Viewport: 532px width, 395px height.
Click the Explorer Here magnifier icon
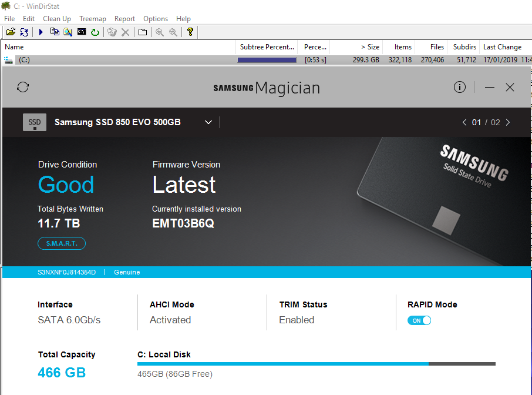pyautogui.click(x=68, y=32)
